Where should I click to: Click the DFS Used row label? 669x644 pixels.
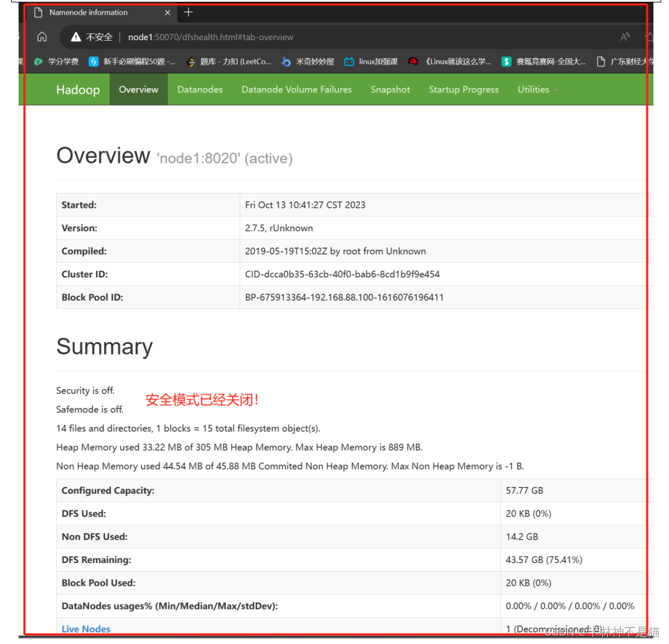coord(84,513)
